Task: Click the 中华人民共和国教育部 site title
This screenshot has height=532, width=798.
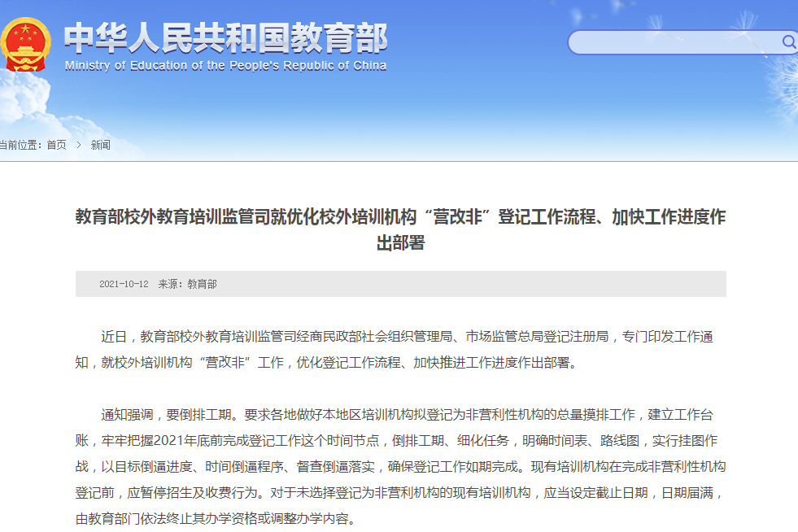Action: click(225, 37)
